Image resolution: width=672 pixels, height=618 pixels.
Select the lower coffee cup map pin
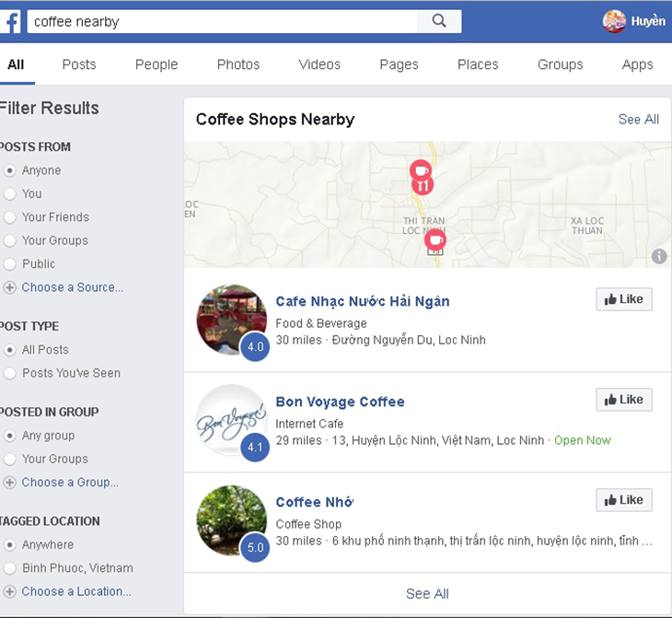point(435,239)
